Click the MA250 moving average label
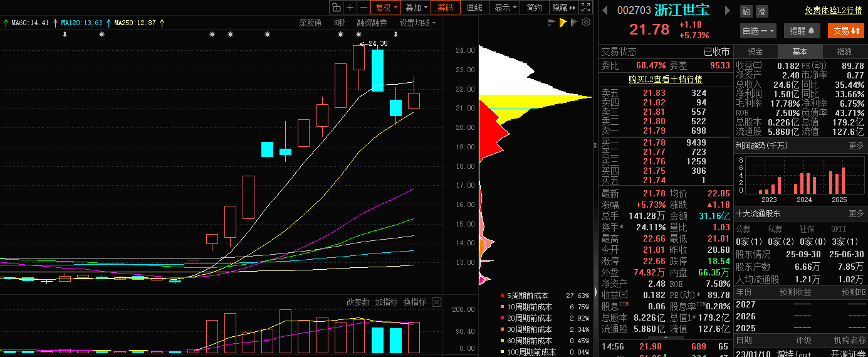Screen dimensions: 868x357 point(135,23)
